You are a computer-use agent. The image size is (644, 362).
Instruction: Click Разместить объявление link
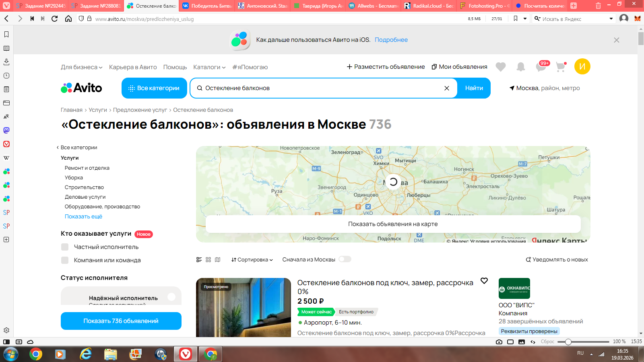(386, 67)
